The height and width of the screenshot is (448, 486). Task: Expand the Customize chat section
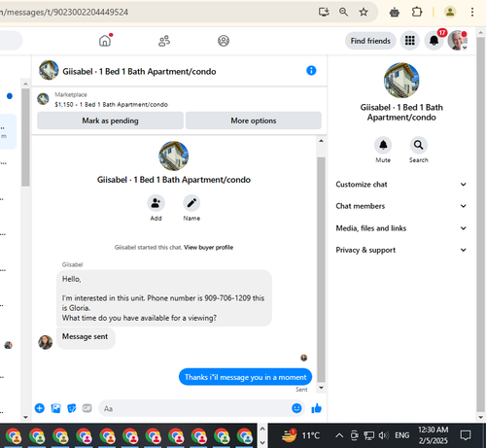coord(401,185)
